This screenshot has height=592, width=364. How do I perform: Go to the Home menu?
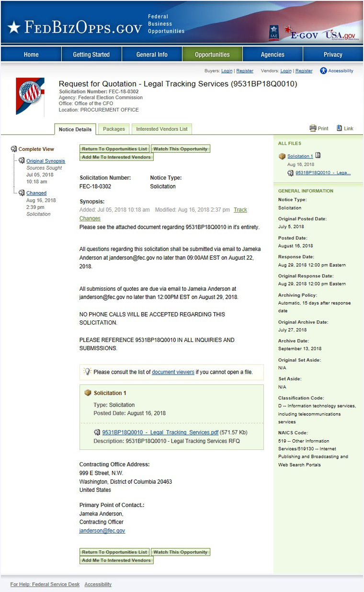31,54
